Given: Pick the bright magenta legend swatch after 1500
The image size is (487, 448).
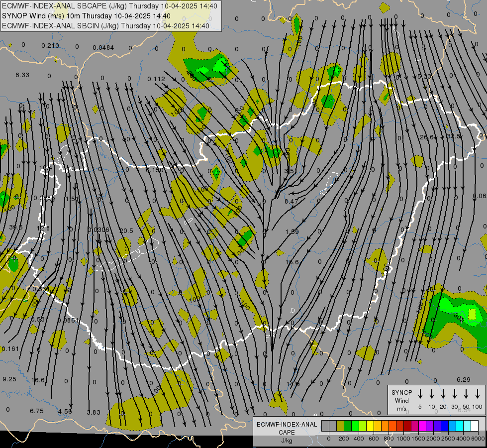Looking at the screenshot, I should click(422, 426).
